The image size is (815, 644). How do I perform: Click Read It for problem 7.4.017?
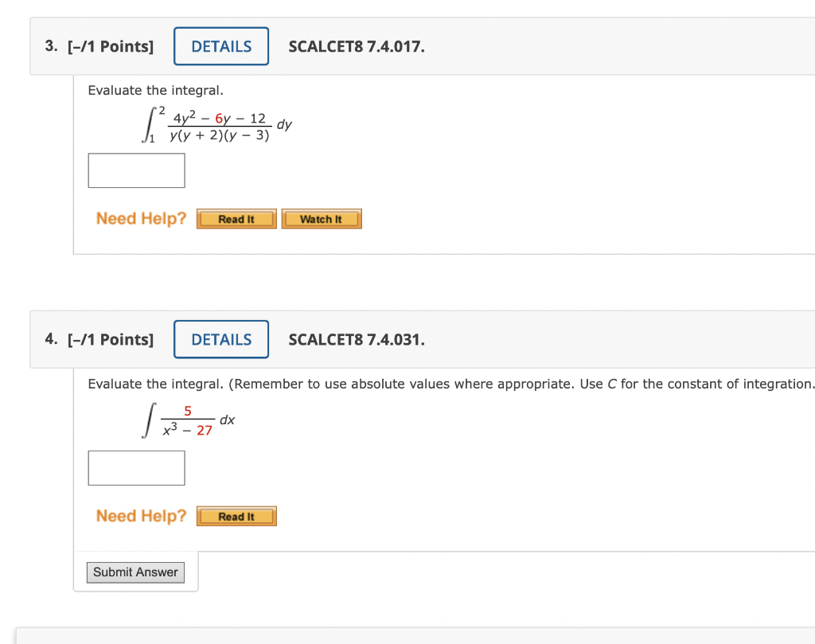tap(236, 218)
